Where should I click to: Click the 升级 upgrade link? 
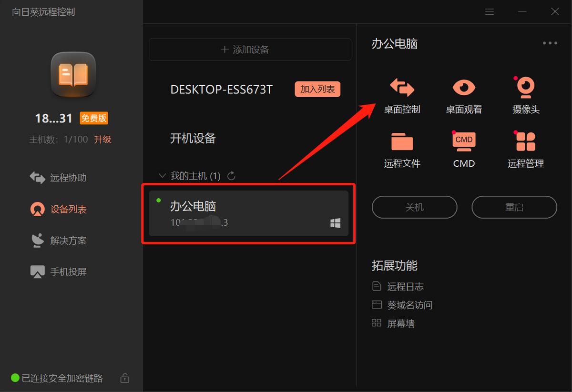(102, 139)
